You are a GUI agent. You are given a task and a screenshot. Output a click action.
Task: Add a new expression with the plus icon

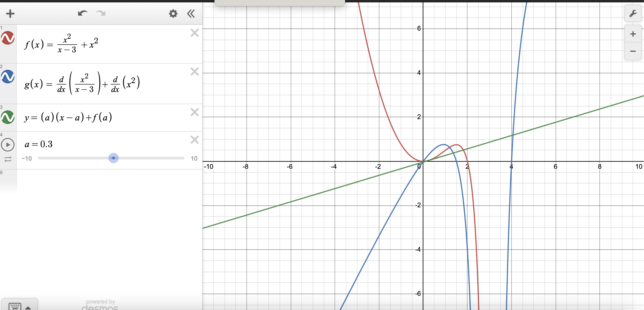pyautogui.click(x=10, y=14)
